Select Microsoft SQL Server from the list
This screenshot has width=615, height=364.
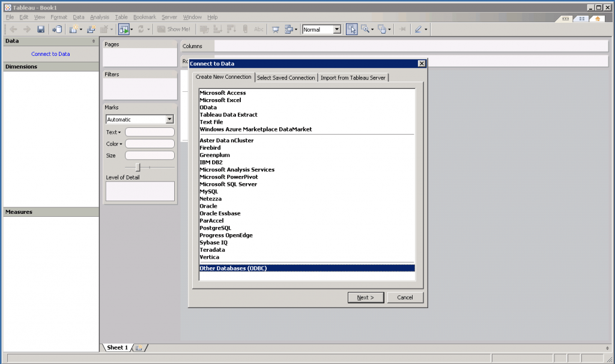pos(228,184)
